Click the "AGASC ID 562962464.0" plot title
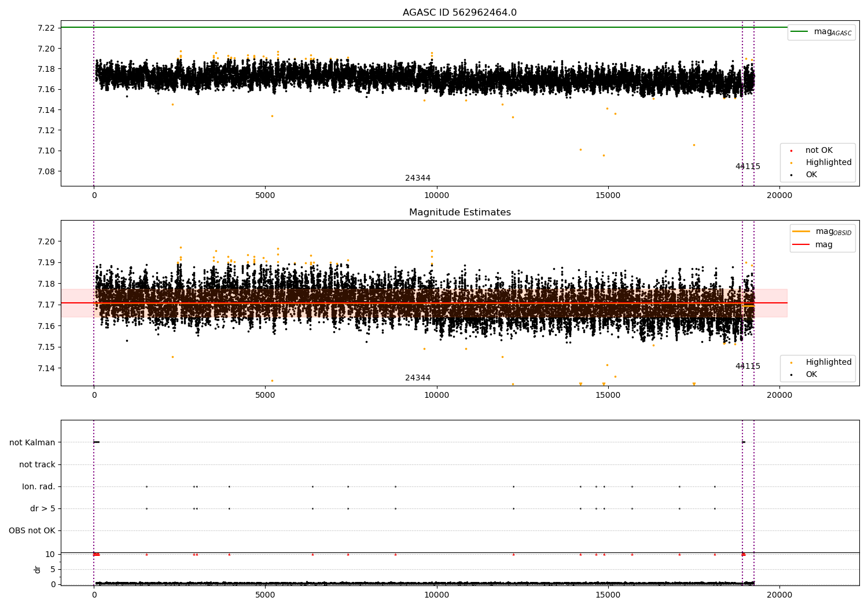 pos(459,13)
